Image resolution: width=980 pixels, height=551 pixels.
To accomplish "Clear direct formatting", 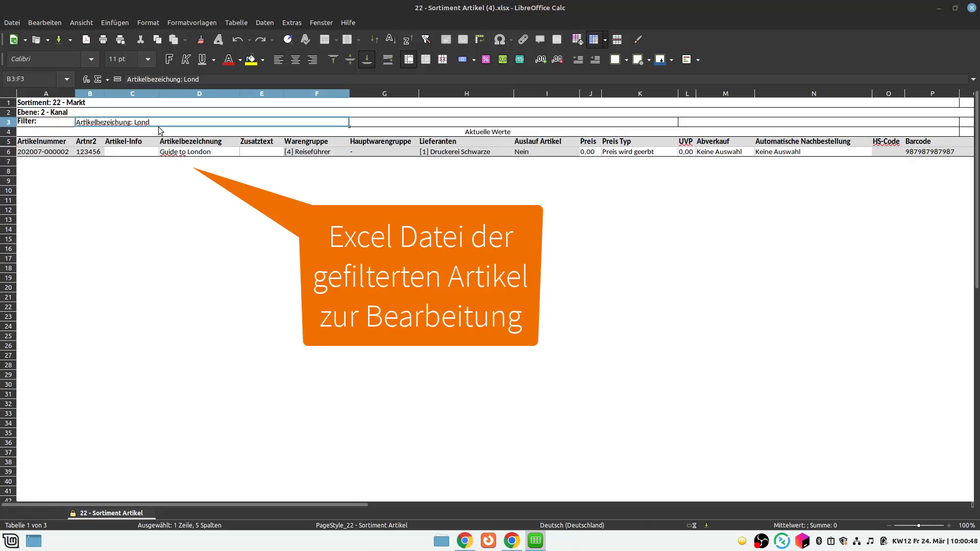I will click(218, 40).
